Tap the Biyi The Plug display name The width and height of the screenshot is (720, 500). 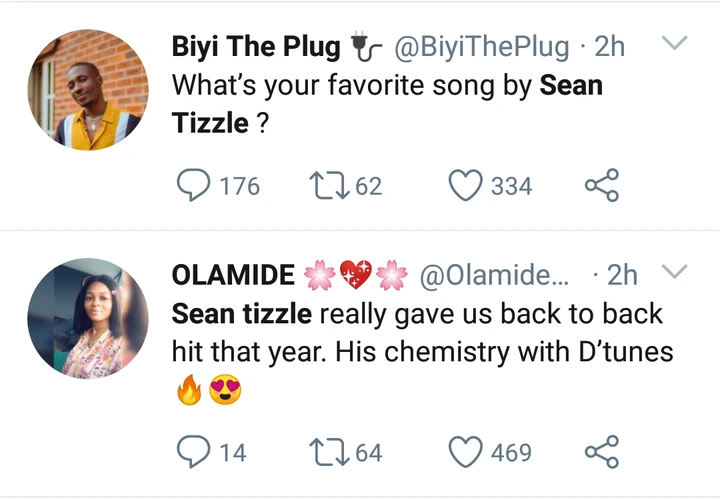255,46
